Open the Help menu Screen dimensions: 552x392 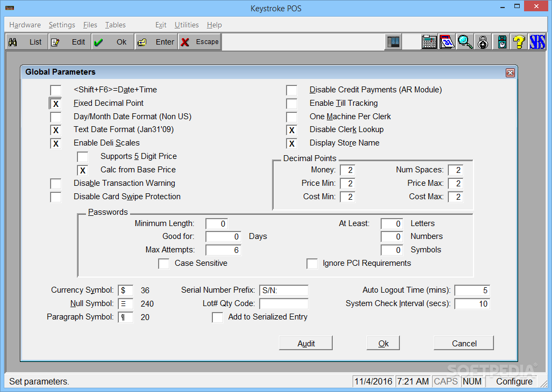tap(214, 25)
